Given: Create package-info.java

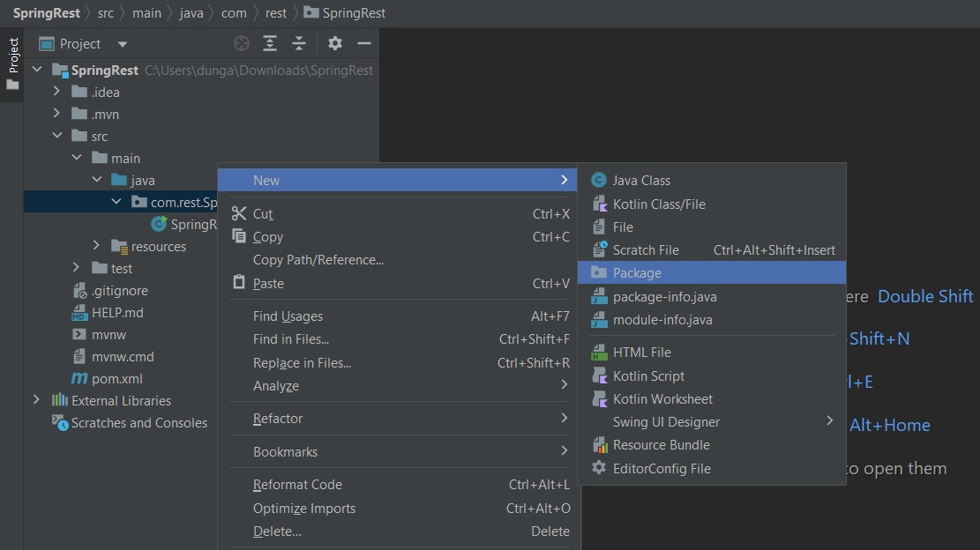Looking at the screenshot, I should tap(712, 296).
